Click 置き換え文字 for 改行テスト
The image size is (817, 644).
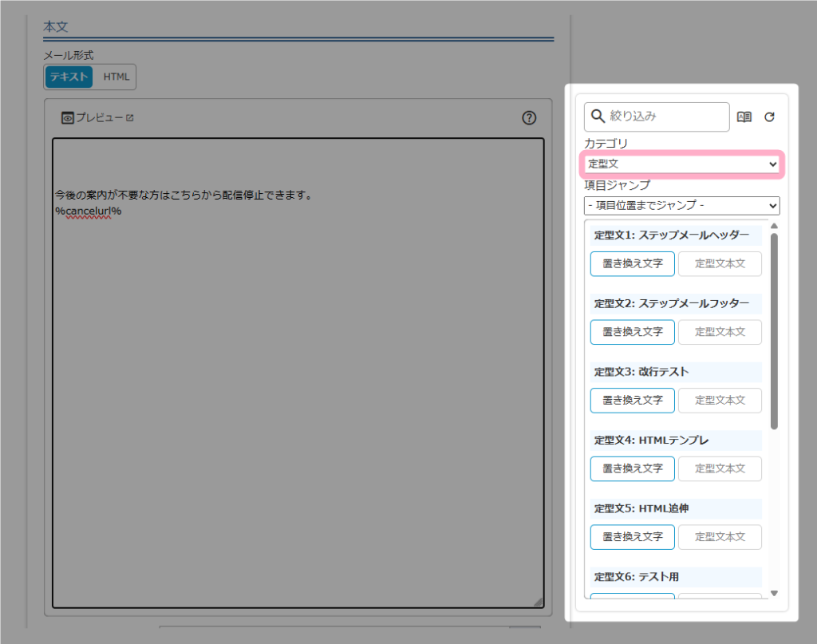632,401
